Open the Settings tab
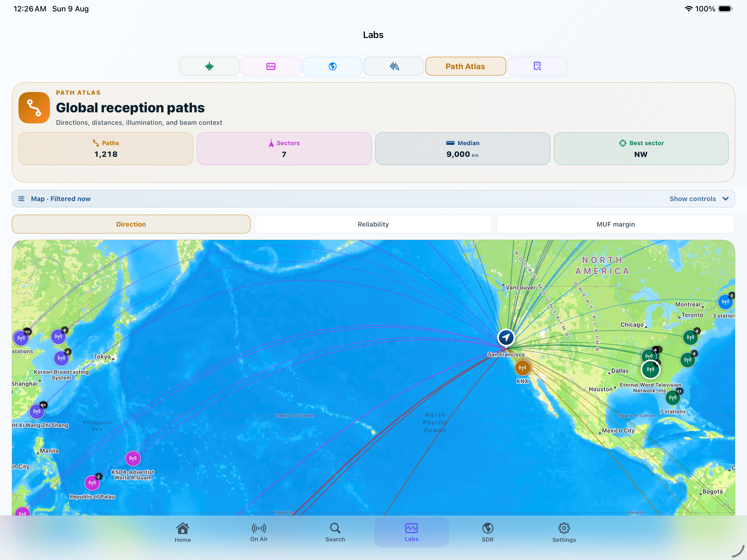Image resolution: width=747 pixels, height=560 pixels. point(564,532)
